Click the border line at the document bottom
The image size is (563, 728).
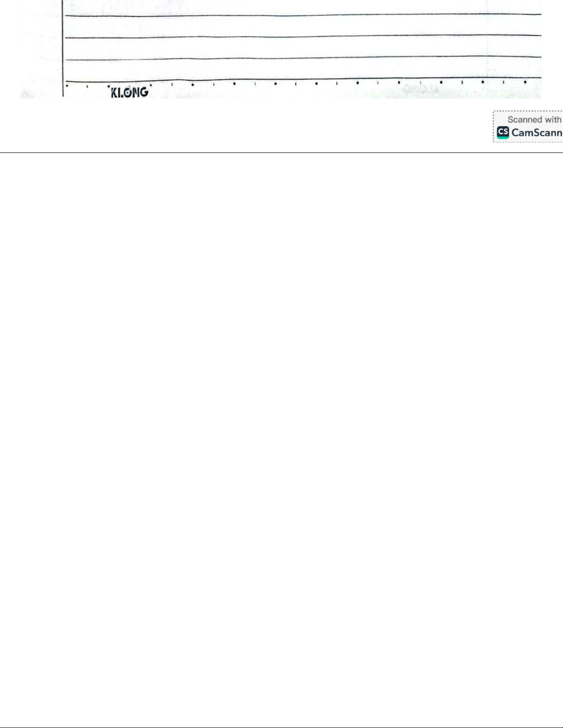tap(281, 728)
